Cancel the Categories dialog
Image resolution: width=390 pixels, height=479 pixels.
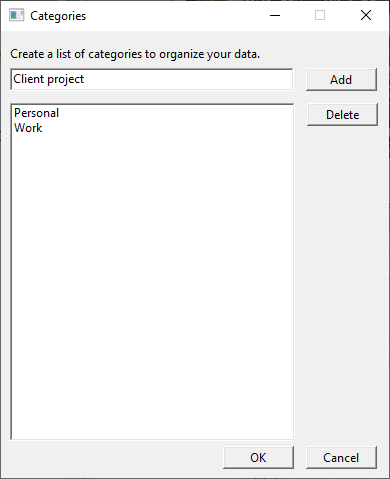[x=341, y=458]
